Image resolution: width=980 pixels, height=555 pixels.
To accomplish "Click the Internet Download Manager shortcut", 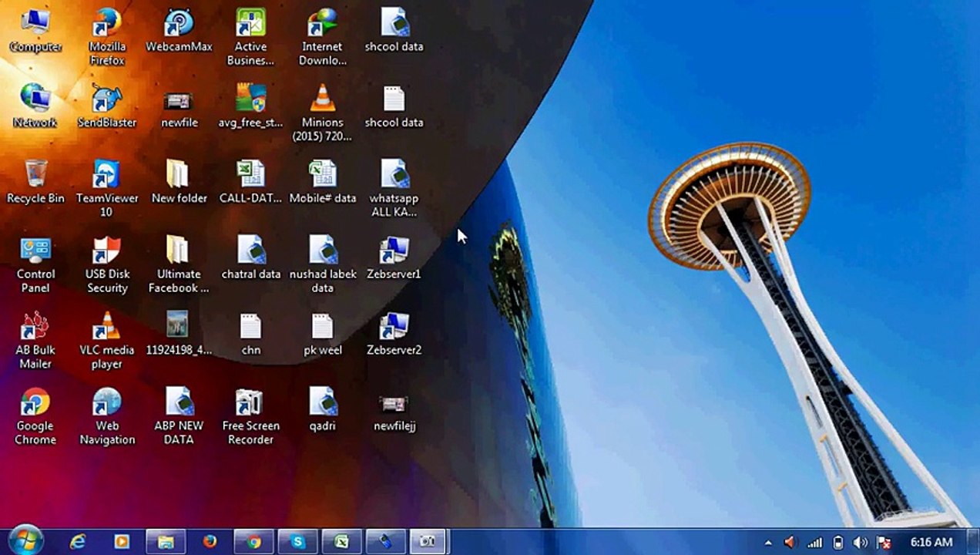I will click(x=322, y=37).
